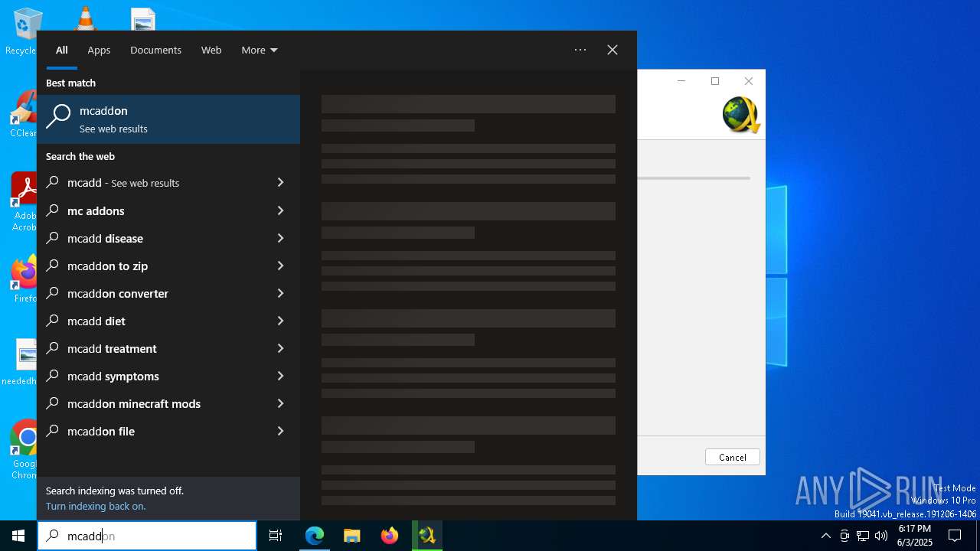This screenshot has height=551, width=980.
Task: Open the VLC cone desktop icon
Action: click(84, 18)
